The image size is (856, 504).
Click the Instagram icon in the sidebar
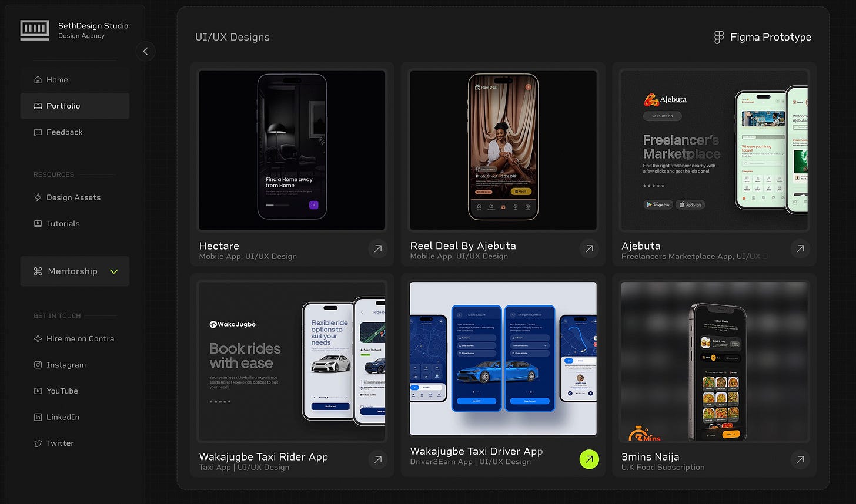(38, 365)
